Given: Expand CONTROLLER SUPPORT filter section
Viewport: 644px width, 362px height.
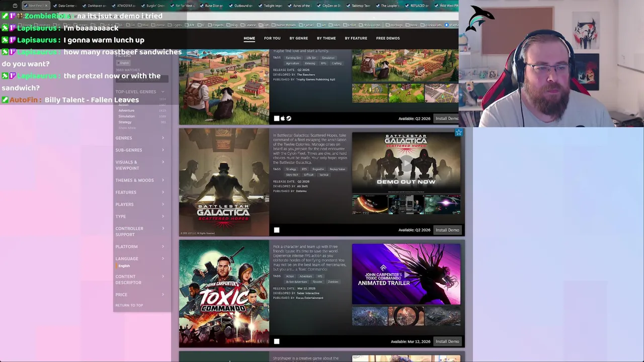Looking at the screenshot, I should click(140, 232).
